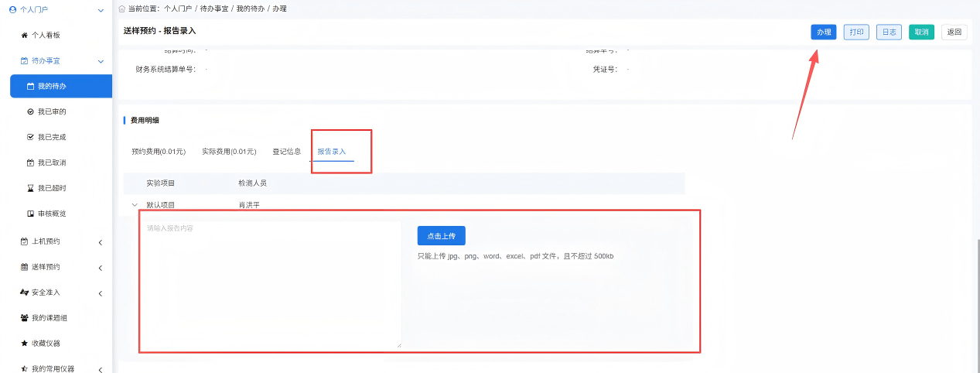Image resolution: width=980 pixels, height=373 pixels.
Task: Open the 实际费用(0.01元) tab
Action: pos(229,152)
